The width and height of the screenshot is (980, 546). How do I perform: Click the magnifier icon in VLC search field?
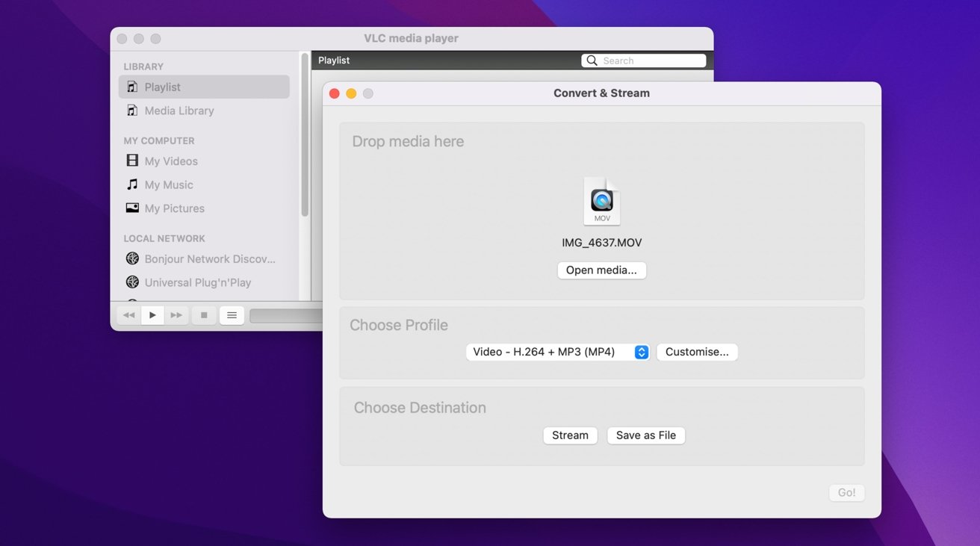(592, 61)
